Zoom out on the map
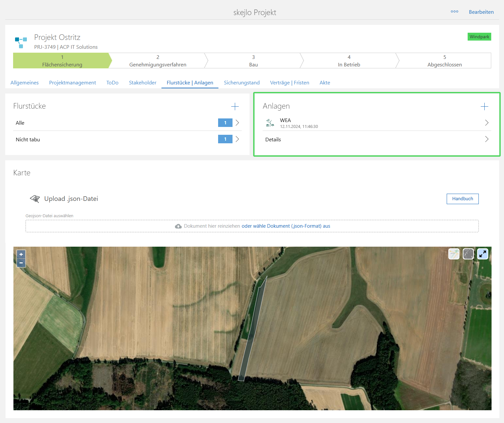Screen dimensions: 504x423 pos(21,263)
